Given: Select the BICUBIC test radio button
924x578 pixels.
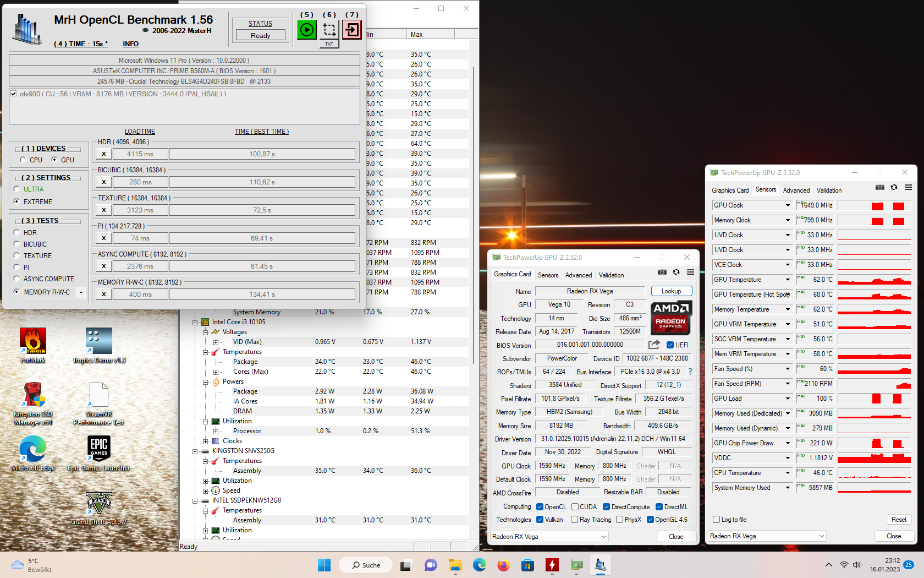Looking at the screenshot, I should coord(16,244).
